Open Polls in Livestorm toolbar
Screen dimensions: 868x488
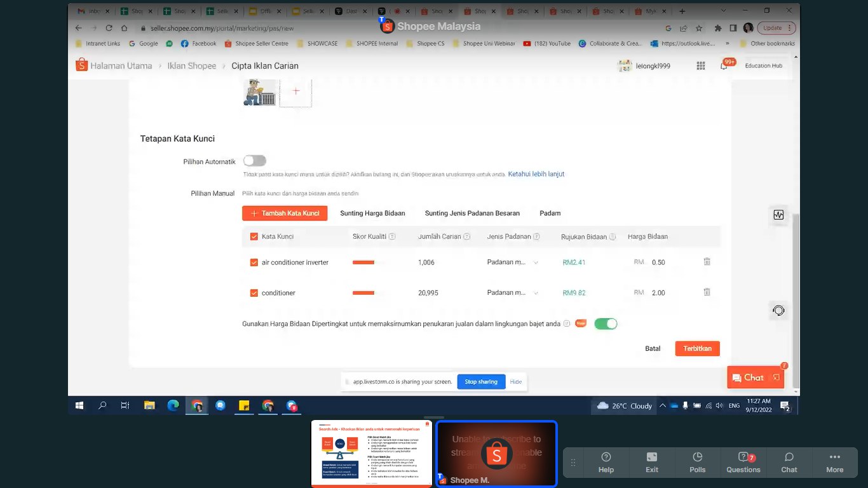[698, 463]
